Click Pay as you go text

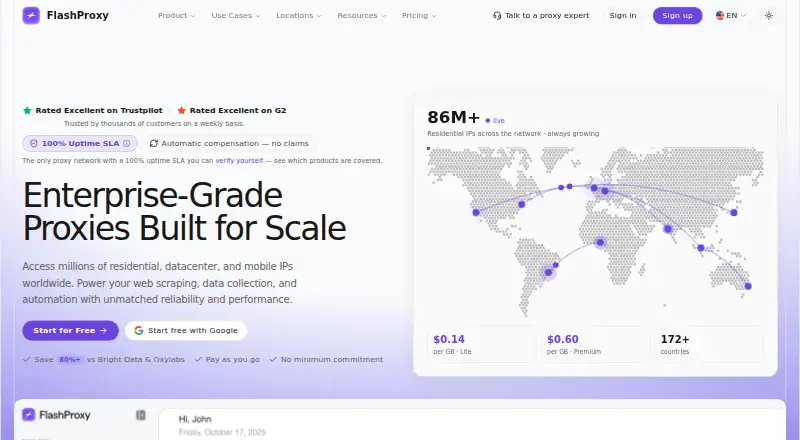click(x=233, y=359)
